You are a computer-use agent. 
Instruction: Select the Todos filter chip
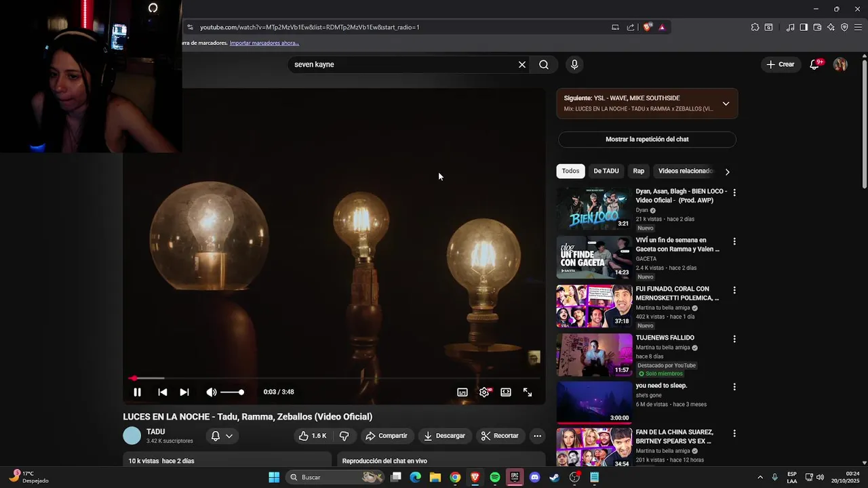click(570, 171)
